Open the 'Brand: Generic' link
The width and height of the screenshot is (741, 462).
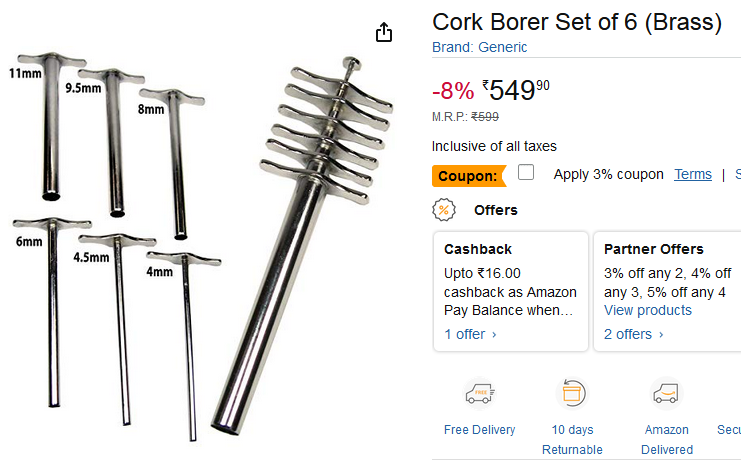[x=479, y=47]
